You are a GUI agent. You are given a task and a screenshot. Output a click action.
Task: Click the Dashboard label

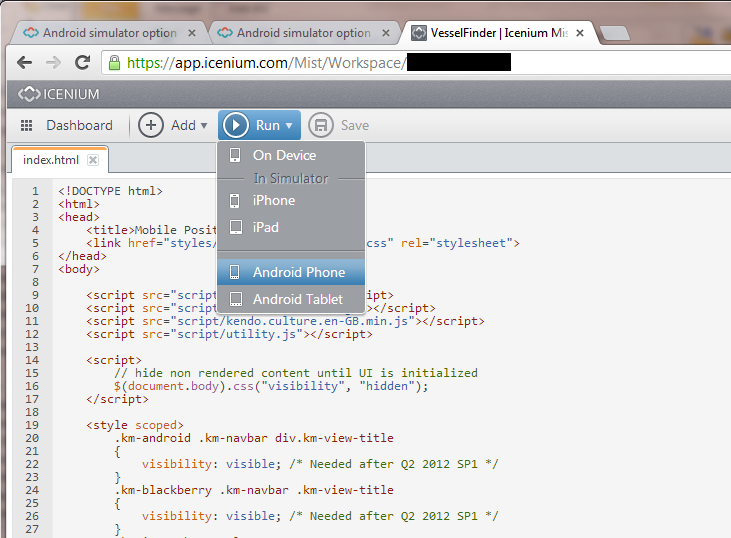(79, 125)
